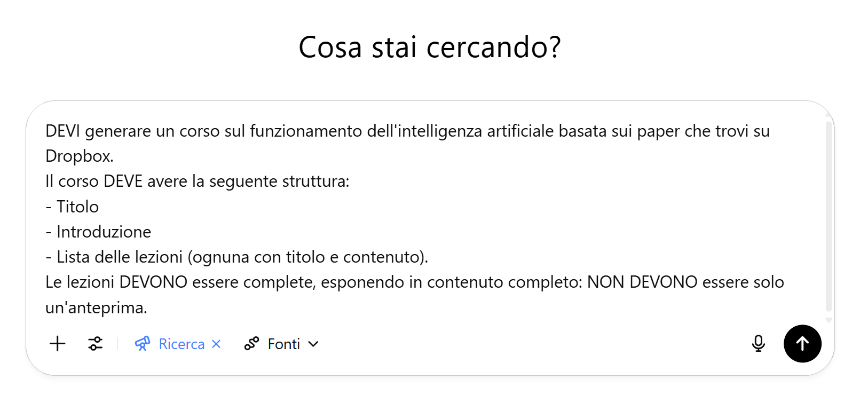Viewport: 868px width, 403px height.
Task: Click the scrollbar up arrow in prompt box
Action: [x=828, y=115]
